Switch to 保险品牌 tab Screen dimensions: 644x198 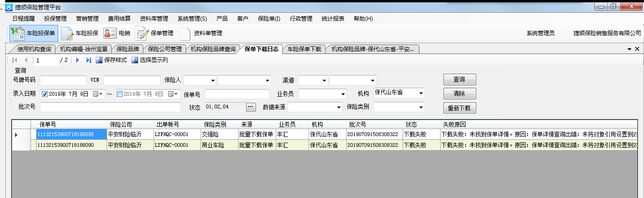coord(128,49)
